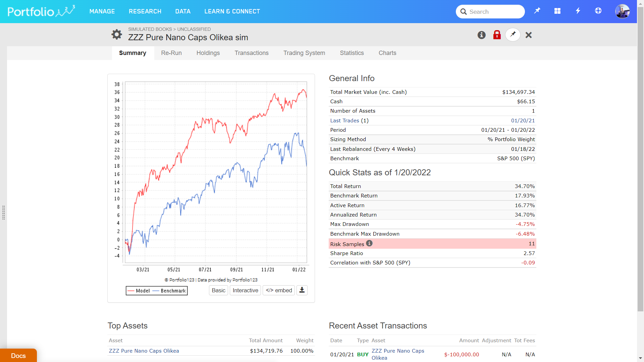
Task: Download the chart with download icon
Action: [x=302, y=290]
